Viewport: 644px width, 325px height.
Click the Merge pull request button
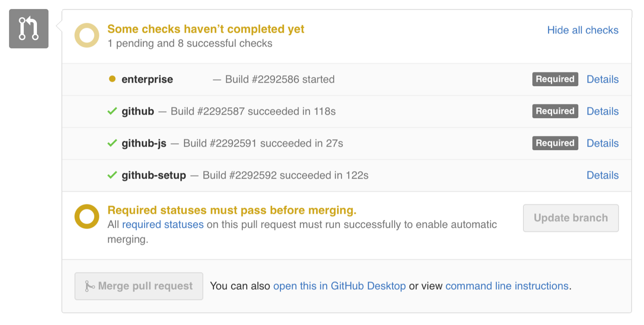139,286
